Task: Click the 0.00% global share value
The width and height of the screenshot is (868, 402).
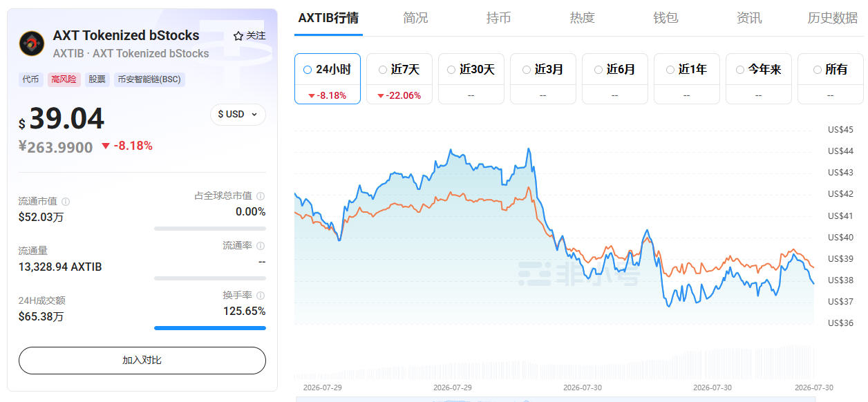Action: [251, 211]
